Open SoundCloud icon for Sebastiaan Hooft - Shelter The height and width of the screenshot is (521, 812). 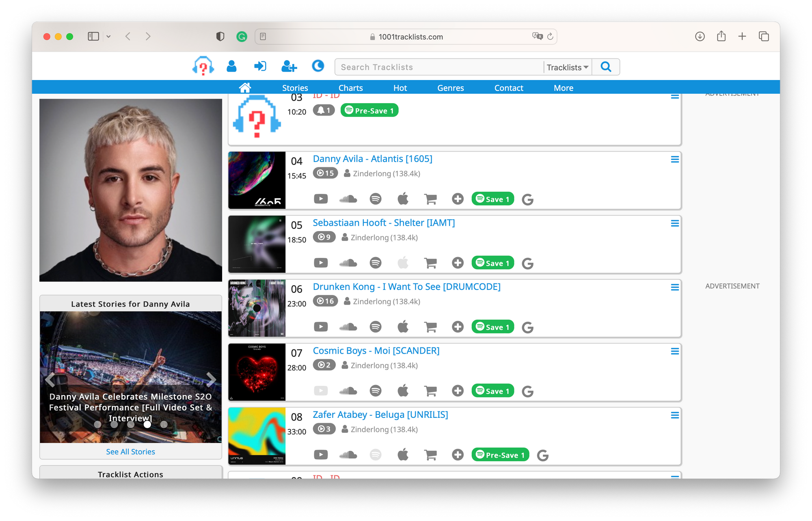click(x=348, y=263)
